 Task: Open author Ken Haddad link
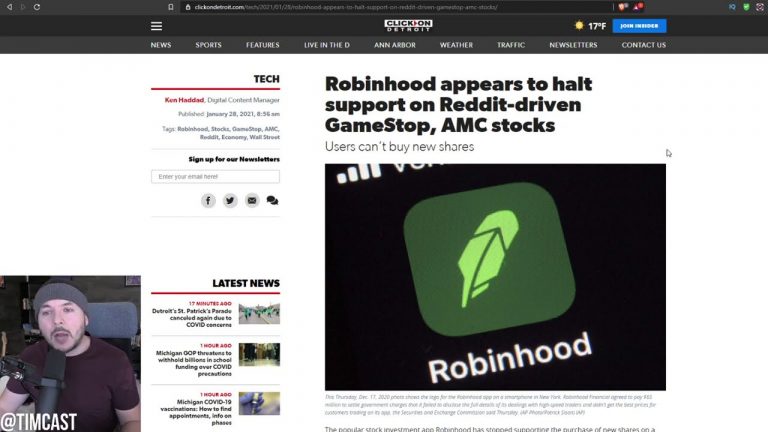[x=184, y=100]
